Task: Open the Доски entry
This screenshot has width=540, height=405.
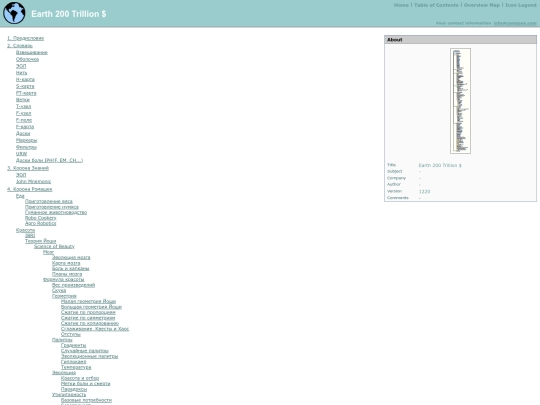Action: coord(23,133)
